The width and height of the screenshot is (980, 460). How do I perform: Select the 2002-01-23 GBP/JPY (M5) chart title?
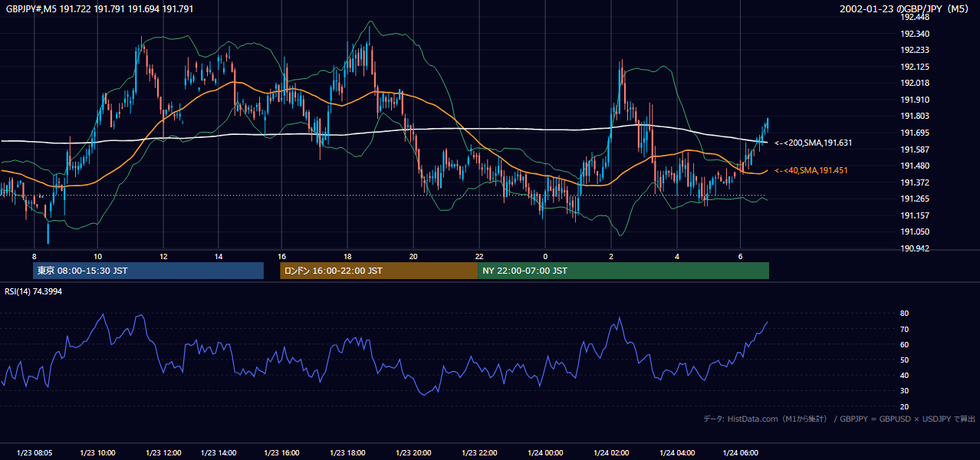904,9
